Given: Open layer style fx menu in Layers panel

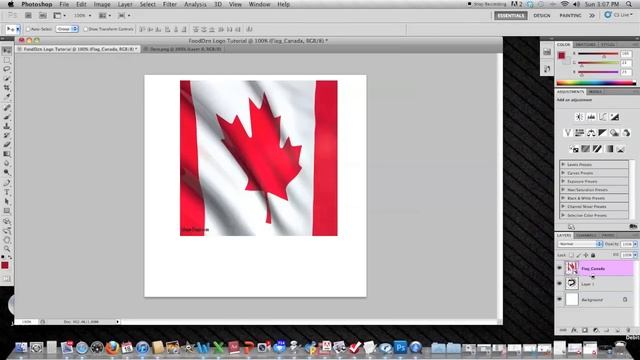Looking at the screenshot, I should [574, 330].
